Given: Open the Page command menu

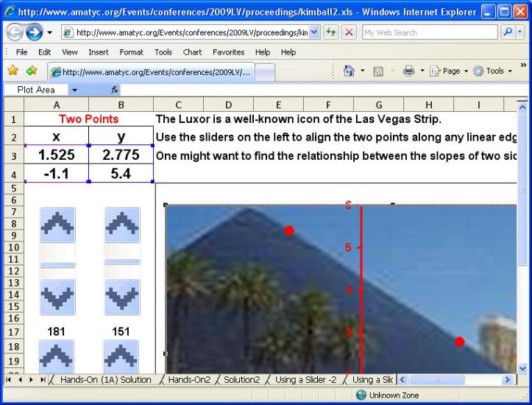Looking at the screenshot, I should click(449, 71).
